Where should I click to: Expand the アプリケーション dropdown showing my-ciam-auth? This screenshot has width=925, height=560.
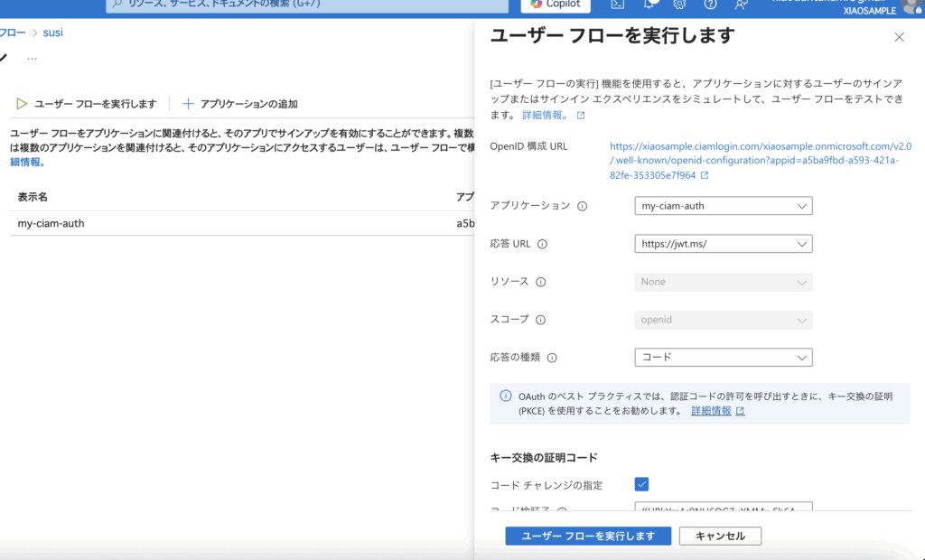tap(724, 206)
